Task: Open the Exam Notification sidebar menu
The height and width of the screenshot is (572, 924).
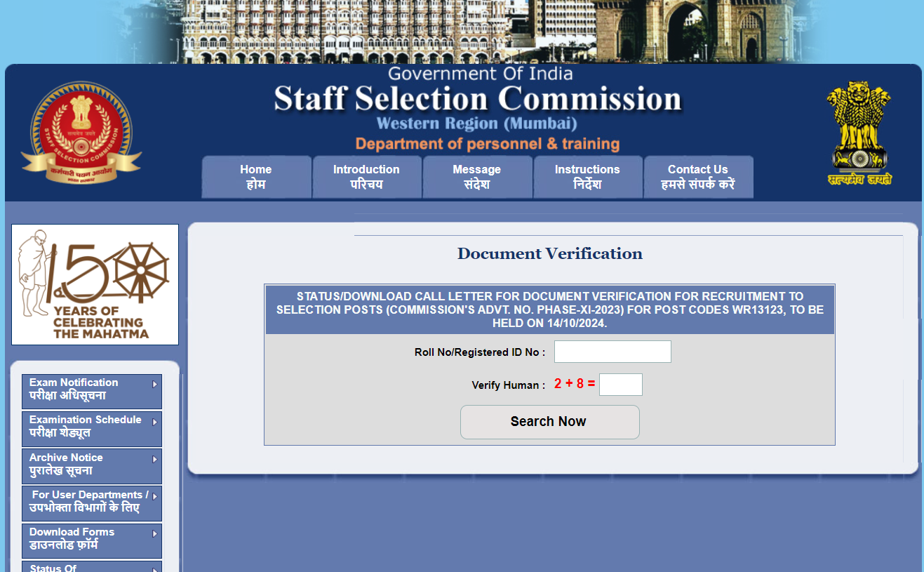Action: point(92,392)
